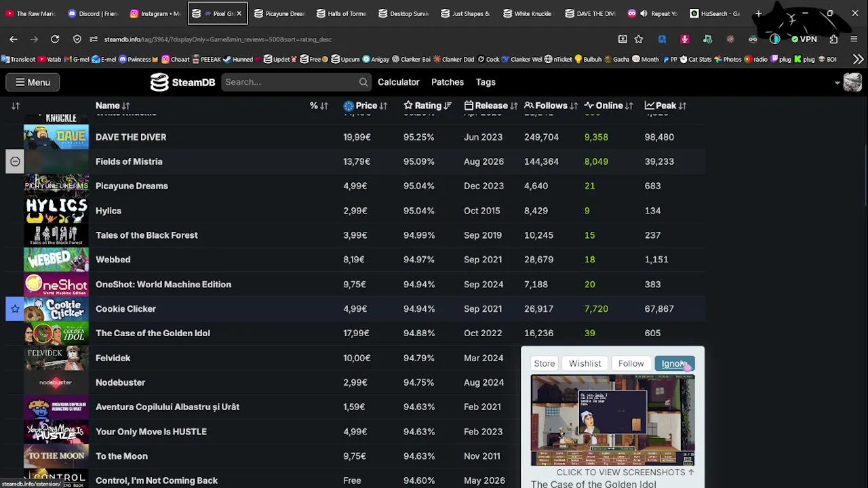This screenshot has width=868, height=488.
Task: Open the Yatab bookmark
Action: [x=50, y=59]
